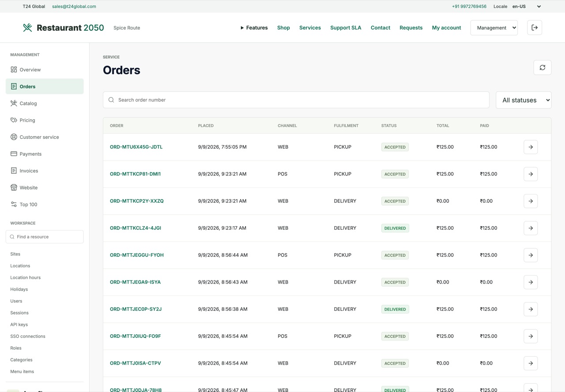Image resolution: width=565 pixels, height=392 pixels.
Task: Open the Requests page link
Action: click(411, 28)
